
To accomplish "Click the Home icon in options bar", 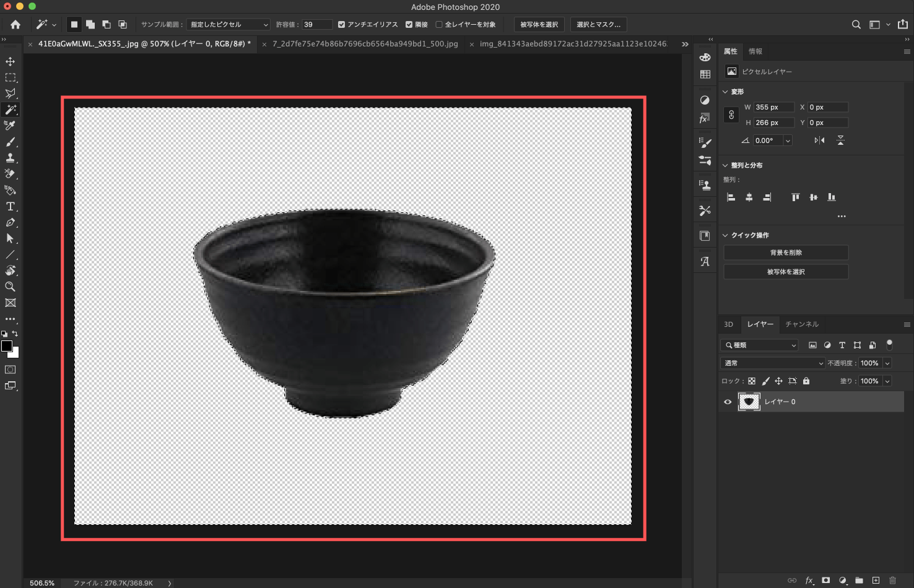I will tap(15, 25).
